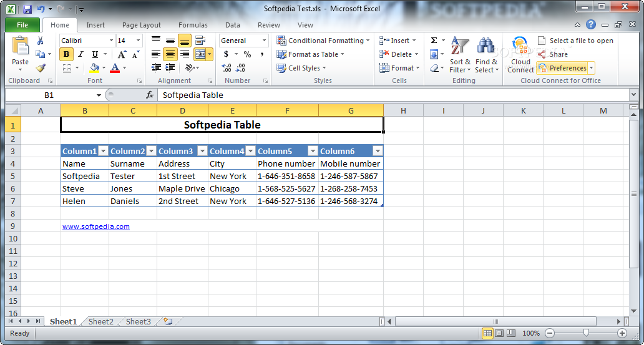Open Format as Table gallery
The width and height of the screenshot is (644, 345).
[311, 54]
